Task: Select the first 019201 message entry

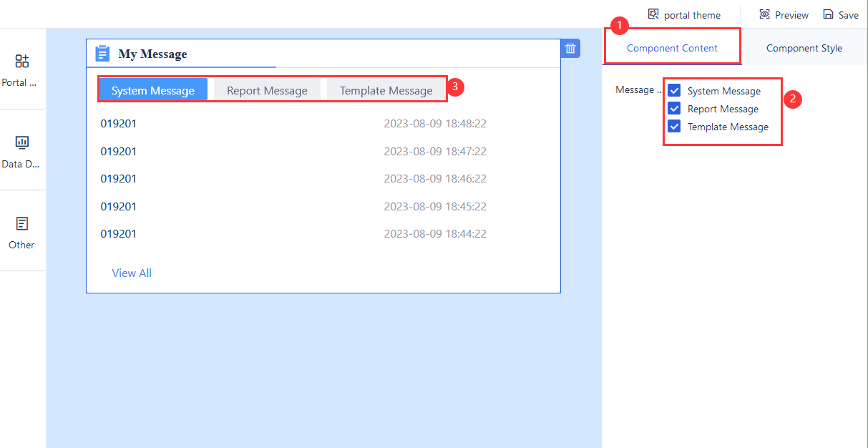Action: (118, 123)
